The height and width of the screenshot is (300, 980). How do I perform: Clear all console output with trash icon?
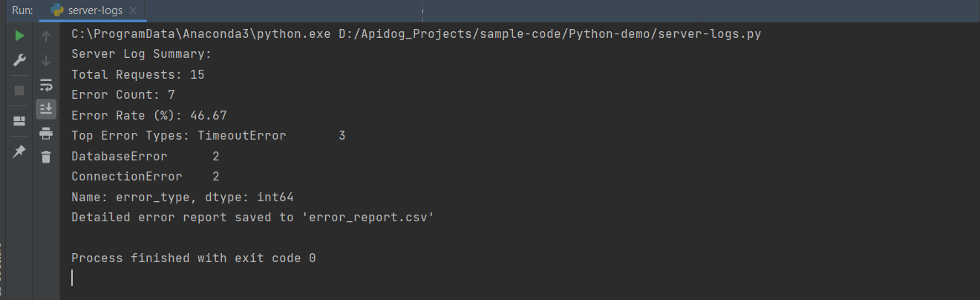[46, 157]
